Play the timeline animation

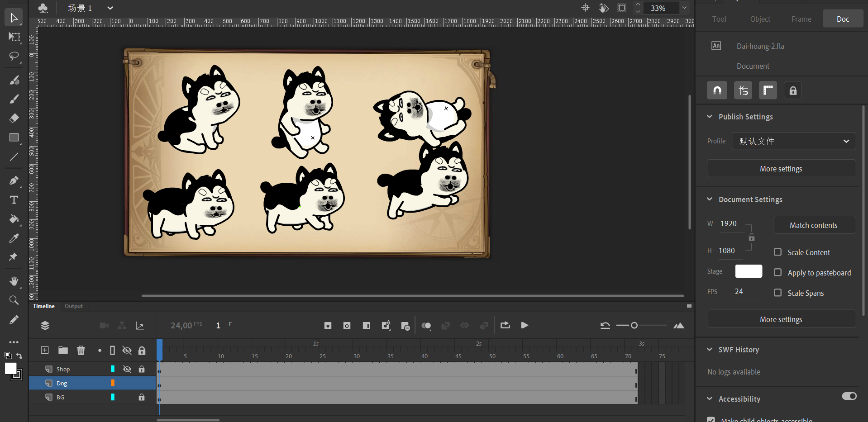click(525, 325)
